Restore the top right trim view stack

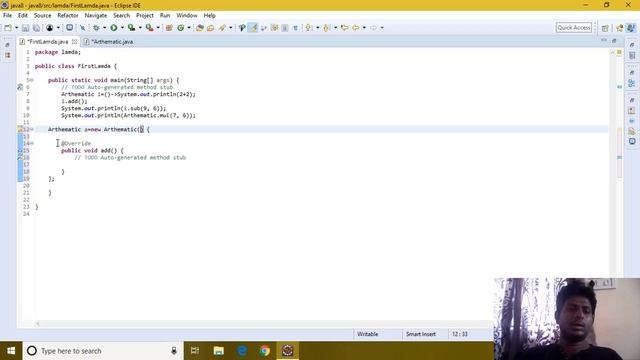tap(632, 44)
